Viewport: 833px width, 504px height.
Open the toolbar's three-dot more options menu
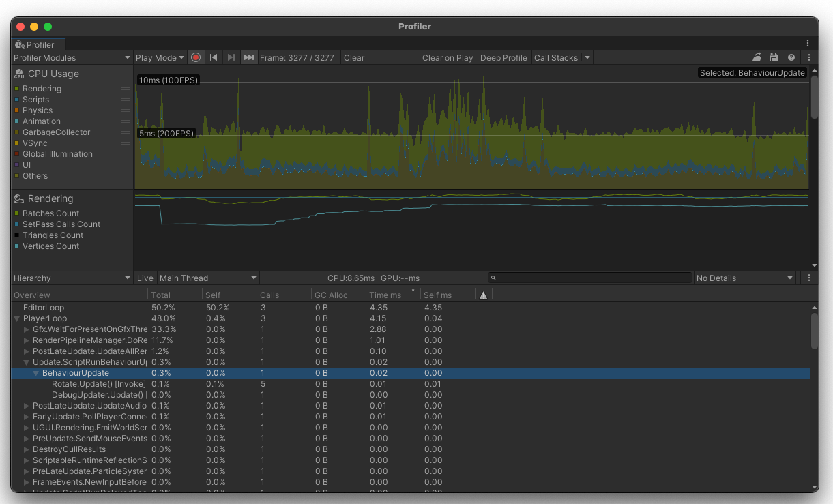tap(809, 58)
